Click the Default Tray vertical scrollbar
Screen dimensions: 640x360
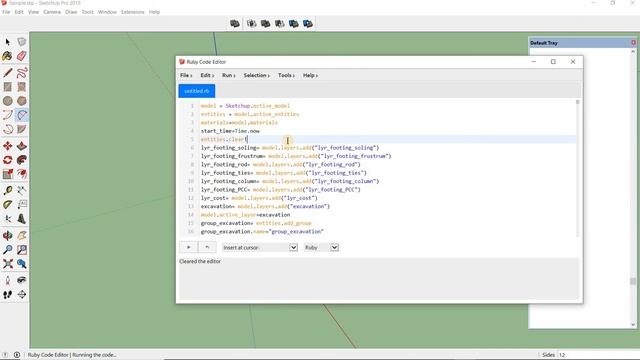pos(633,188)
